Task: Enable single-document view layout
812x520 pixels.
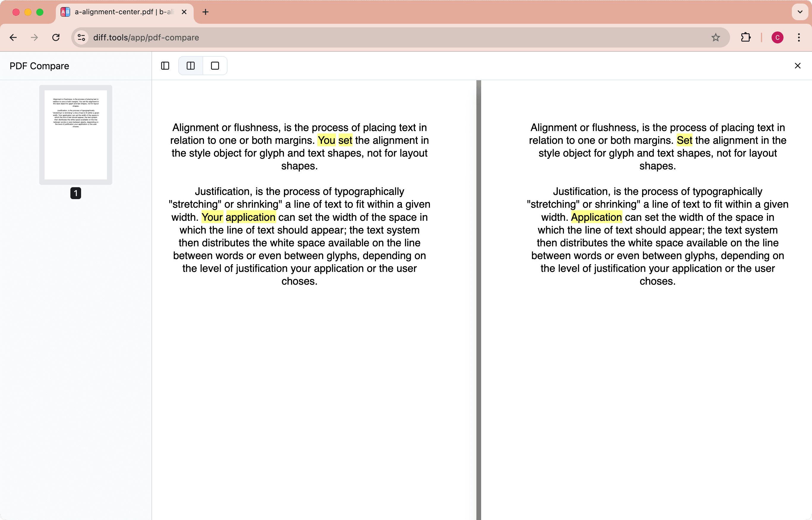Action: [215, 65]
